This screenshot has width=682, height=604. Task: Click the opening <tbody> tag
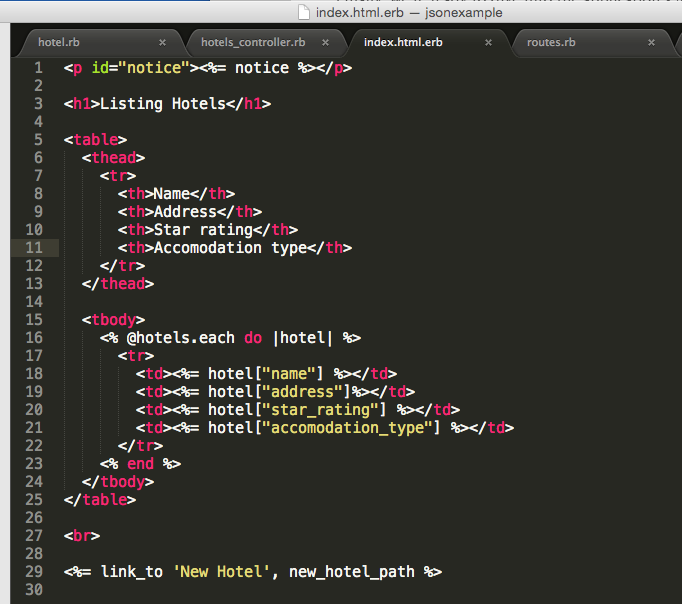tap(113, 320)
